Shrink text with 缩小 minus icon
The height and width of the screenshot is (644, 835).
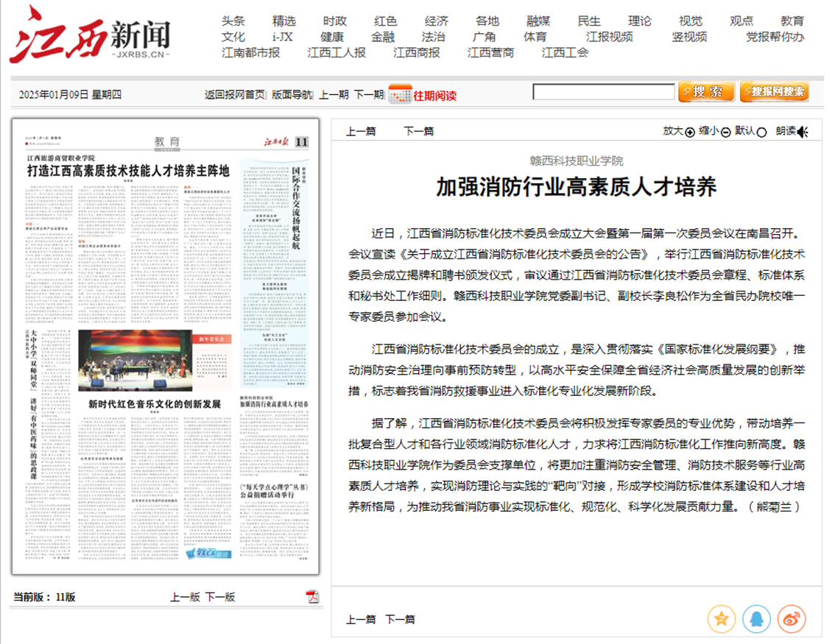pyautogui.click(x=725, y=132)
